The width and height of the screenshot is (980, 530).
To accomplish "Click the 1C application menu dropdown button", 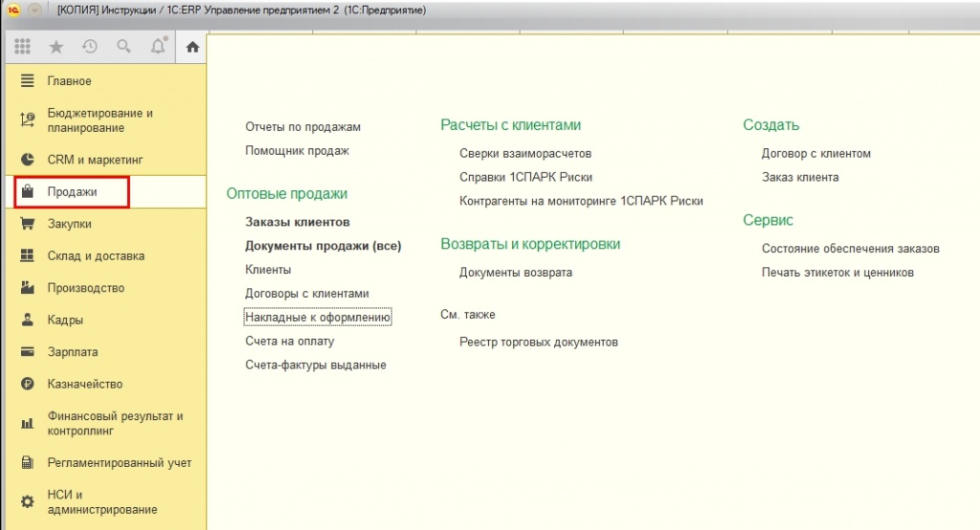I will coord(34,10).
